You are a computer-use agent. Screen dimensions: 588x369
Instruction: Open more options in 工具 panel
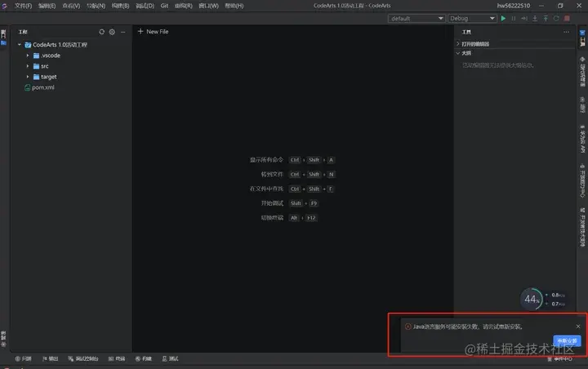566,32
